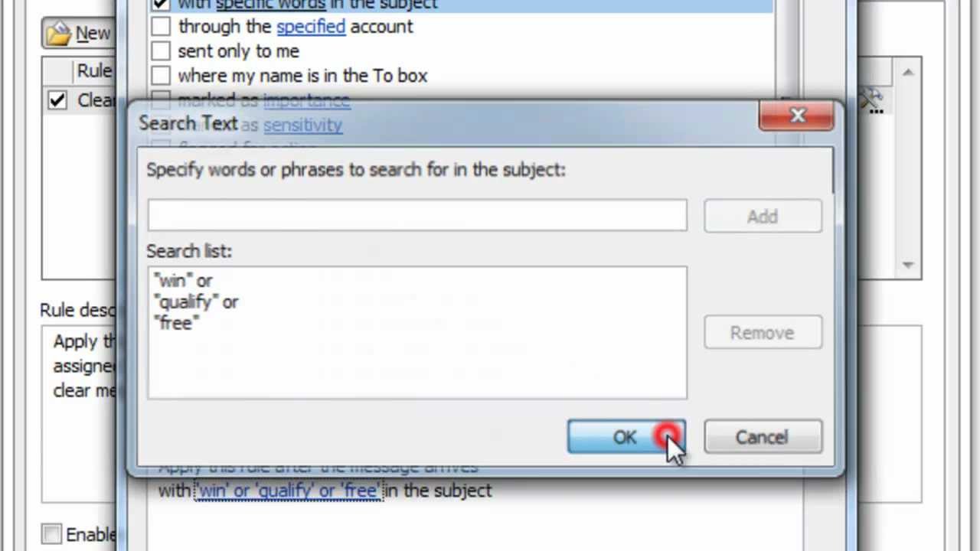Close the Search Text dialog
The height and width of the screenshot is (551, 980).
click(x=797, y=116)
